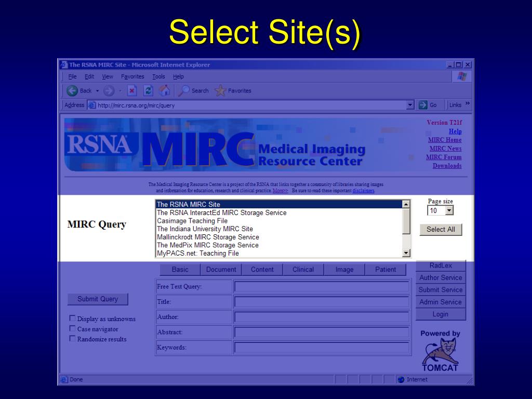This screenshot has width=532, height=399.
Task: Click scroll down arrow in site list
Action: click(406, 253)
